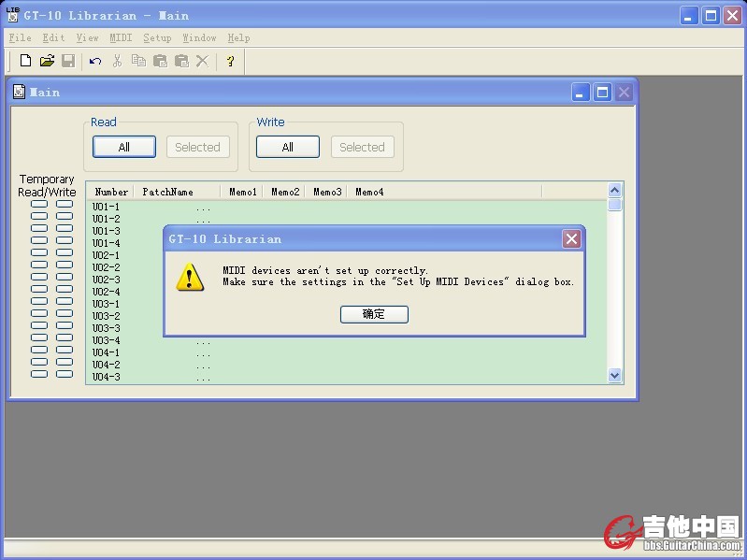Image resolution: width=747 pixels, height=560 pixels.
Task: Create a new file with toolbar icon
Action: click(x=25, y=61)
